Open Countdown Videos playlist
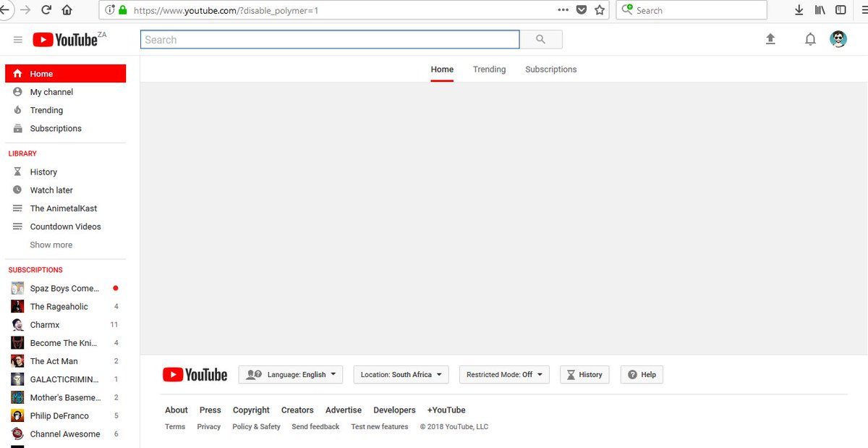Screen dimensions: 868x448 (66, 226)
